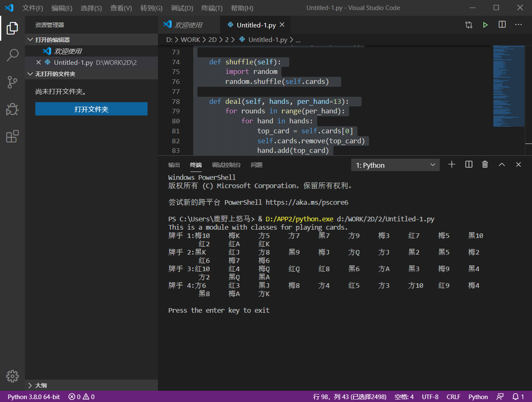Maximize terminal panel with up chevron
The width and height of the screenshot is (532, 402).
click(x=502, y=164)
